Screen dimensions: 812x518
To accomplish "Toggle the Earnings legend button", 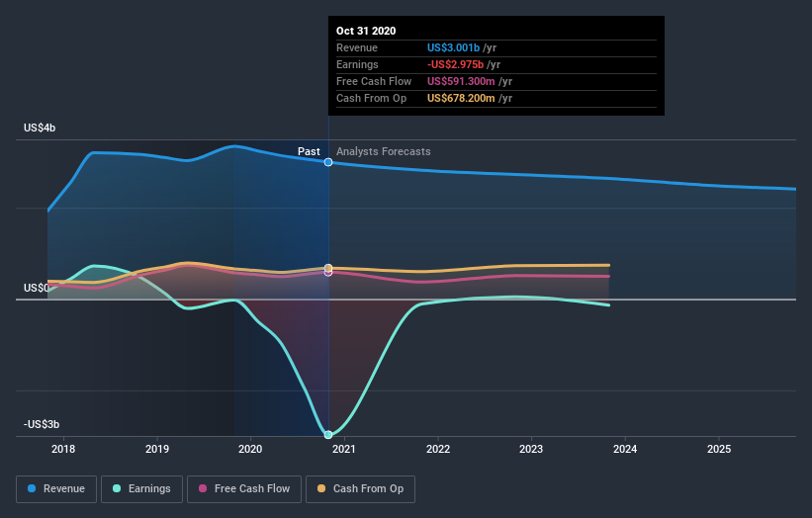I will [x=141, y=489].
